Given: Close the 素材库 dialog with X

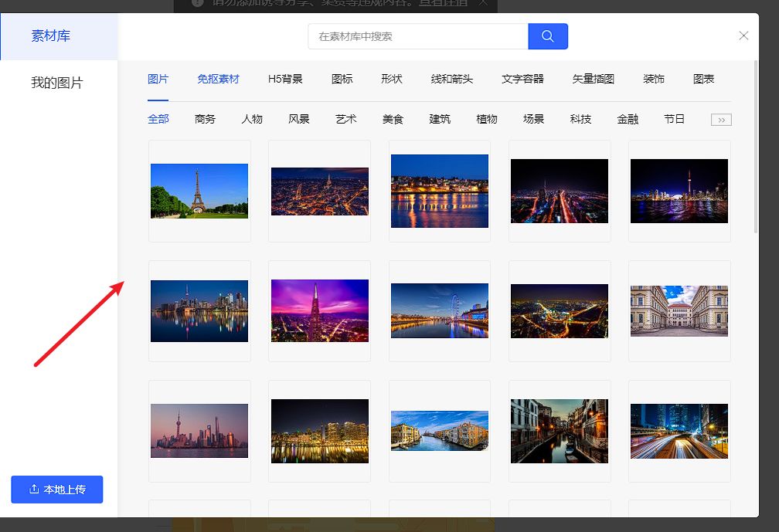Looking at the screenshot, I should pyautogui.click(x=743, y=36).
